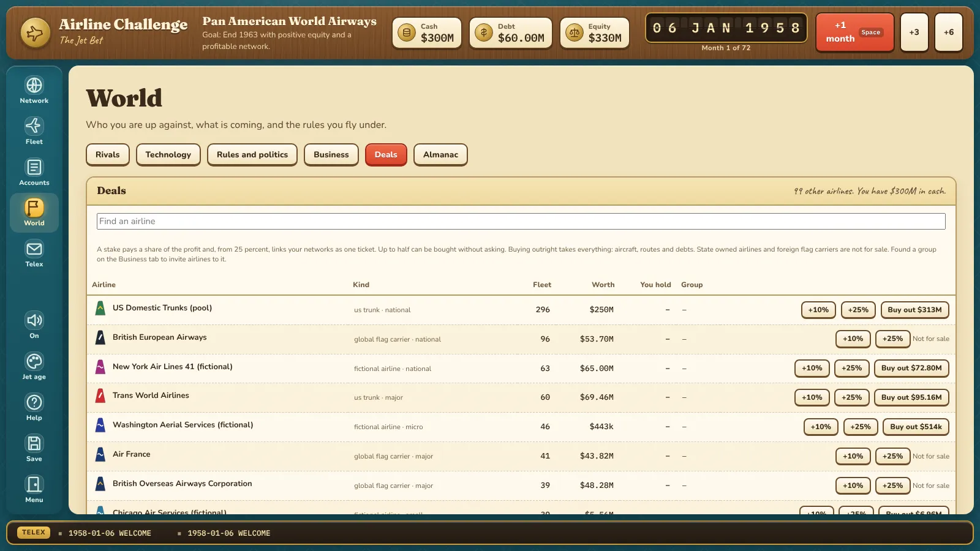Switch to the Rivals tab
This screenshot has width=980, height=551.
(108, 154)
